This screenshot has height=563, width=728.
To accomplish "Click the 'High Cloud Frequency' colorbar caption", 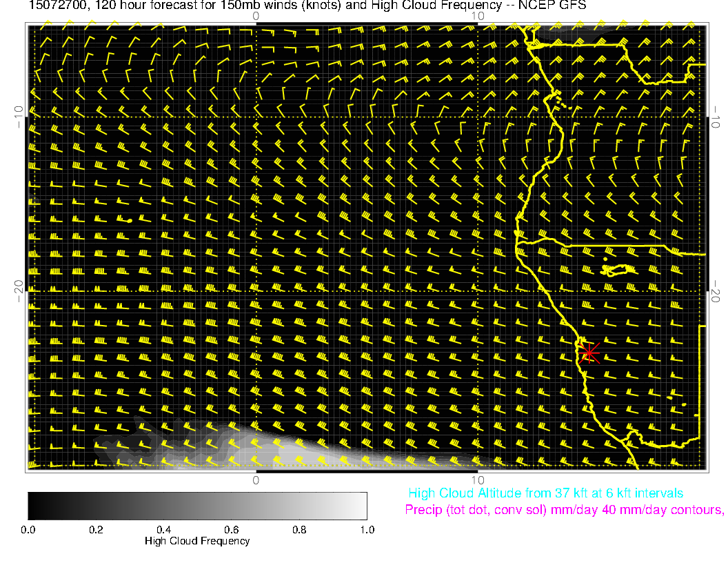I will pyautogui.click(x=197, y=541).
